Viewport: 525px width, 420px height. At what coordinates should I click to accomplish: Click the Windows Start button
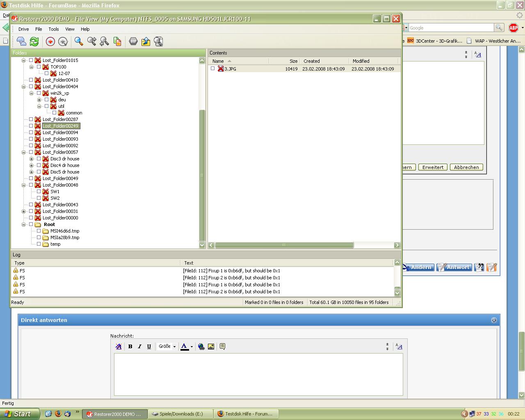[20, 414]
